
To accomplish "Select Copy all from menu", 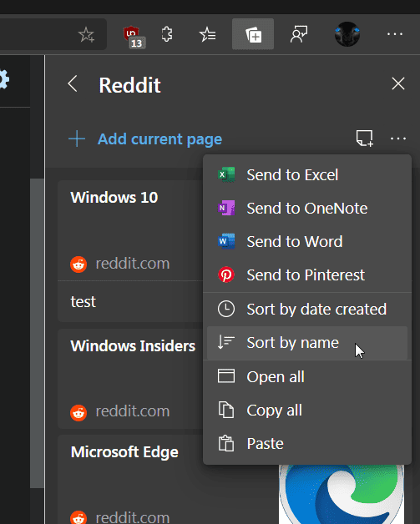I will point(307,411).
